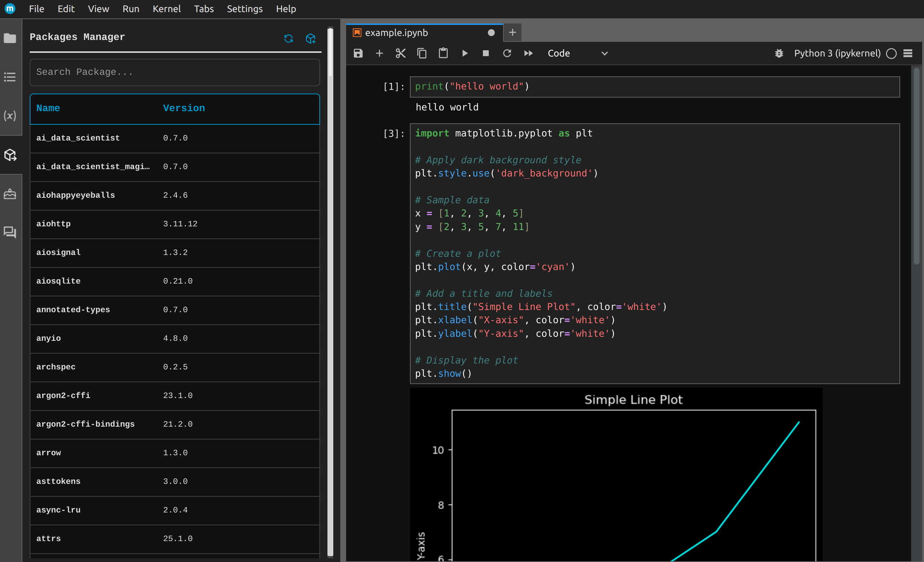Click the Python 3 (ipykernel) kernel name

837,53
